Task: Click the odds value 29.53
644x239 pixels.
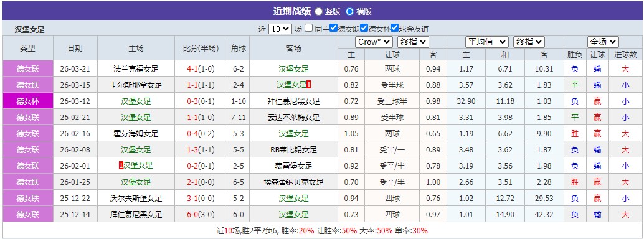Action: (x=544, y=199)
